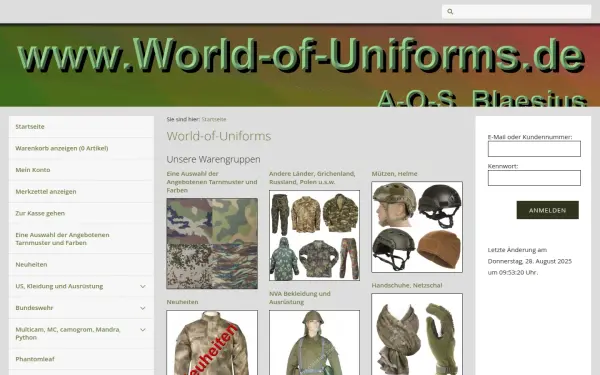Open scarf and gloves thumbnail
The width and height of the screenshot is (600, 375).
click(417, 334)
